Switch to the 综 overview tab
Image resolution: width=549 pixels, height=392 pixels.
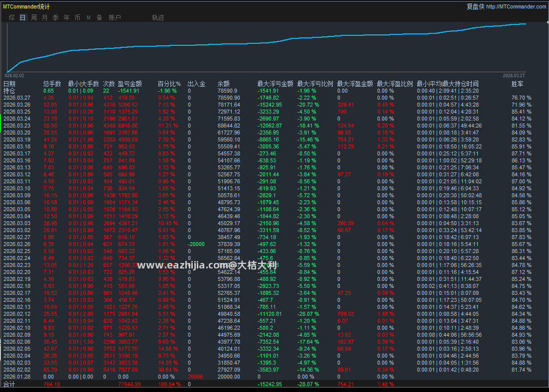click(x=12, y=17)
